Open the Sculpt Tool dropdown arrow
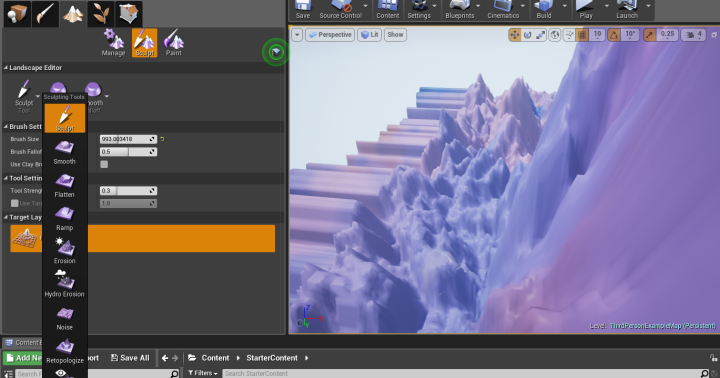720x378 pixels. coord(38,96)
